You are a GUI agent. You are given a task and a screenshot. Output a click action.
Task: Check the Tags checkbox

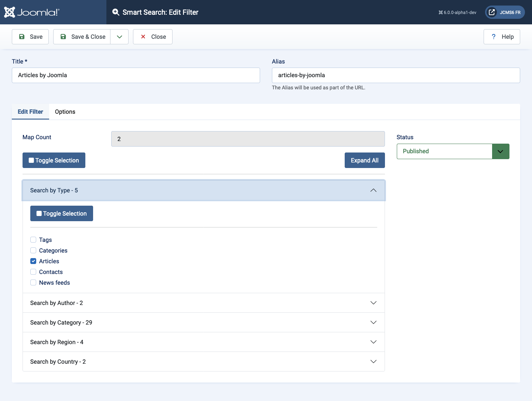(33, 240)
